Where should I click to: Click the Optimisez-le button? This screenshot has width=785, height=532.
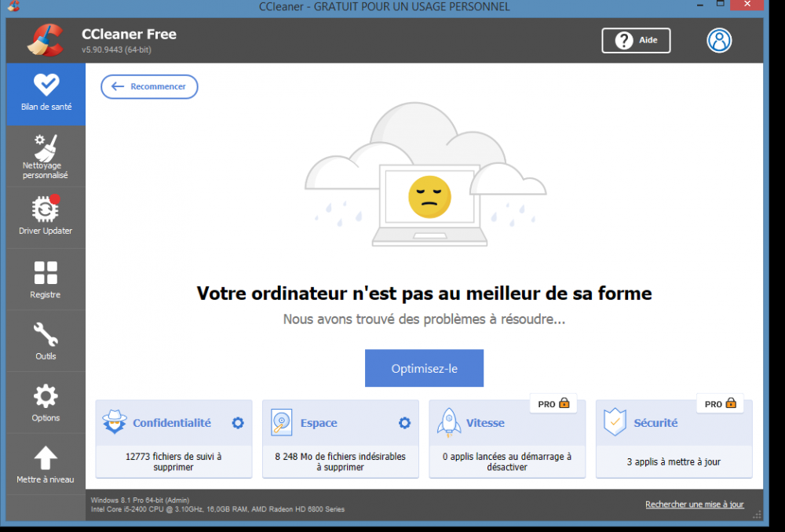pos(424,368)
